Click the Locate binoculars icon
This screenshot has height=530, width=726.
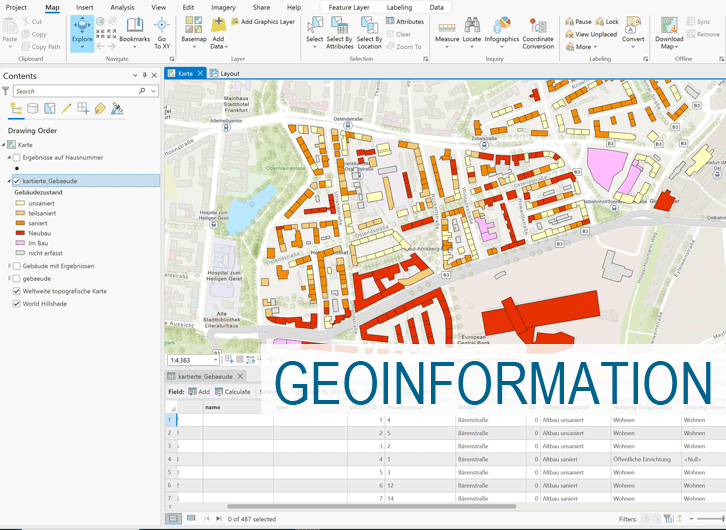pyautogui.click(x=472, y=26)
